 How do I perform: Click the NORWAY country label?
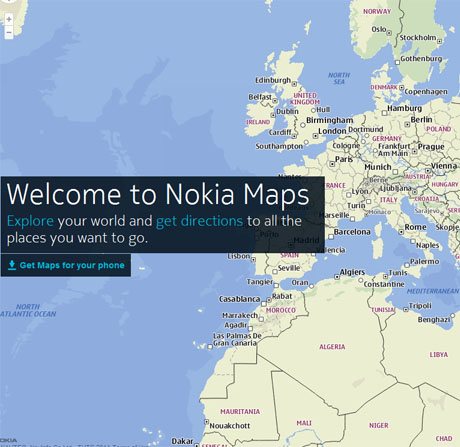tap(377, 11)
